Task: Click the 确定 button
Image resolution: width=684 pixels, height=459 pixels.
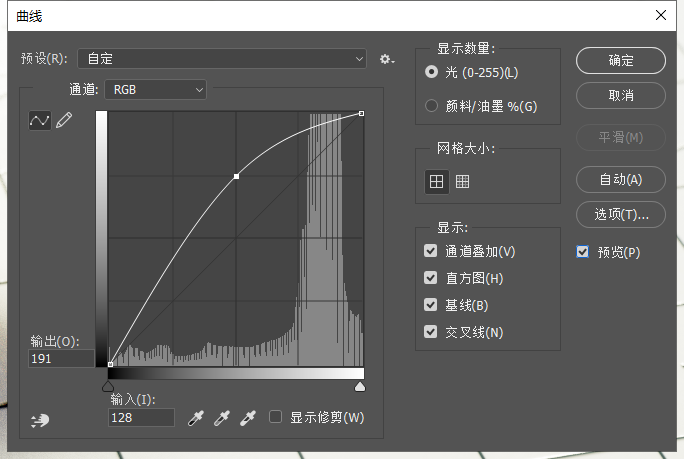Action: coord(621,60)
